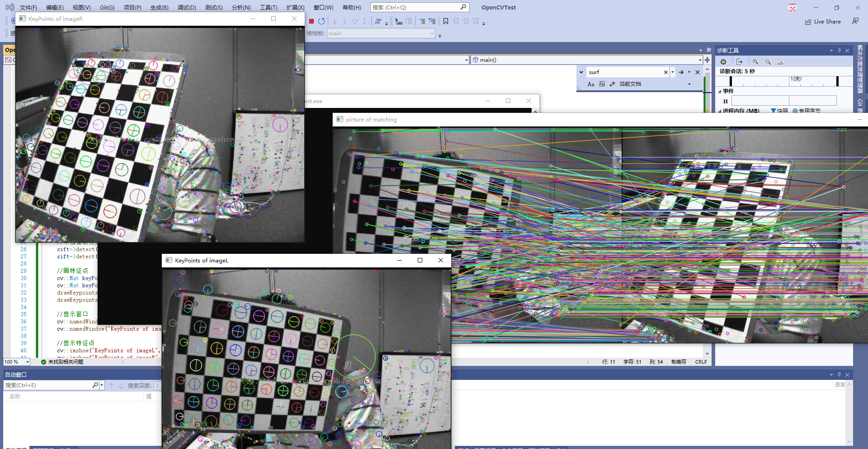Screen dimensions: 868x449
Task: Open the Help menu
Action: (x=352, y=8)
